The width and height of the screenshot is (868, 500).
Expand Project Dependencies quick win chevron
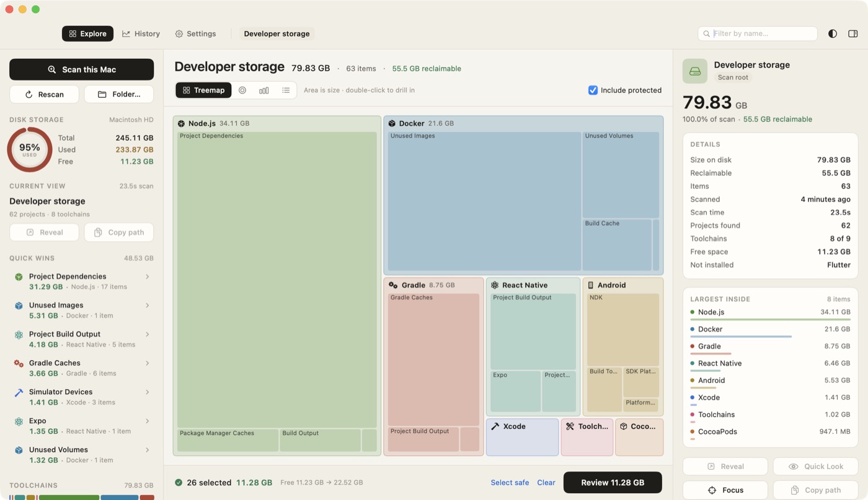pos(148,277)
